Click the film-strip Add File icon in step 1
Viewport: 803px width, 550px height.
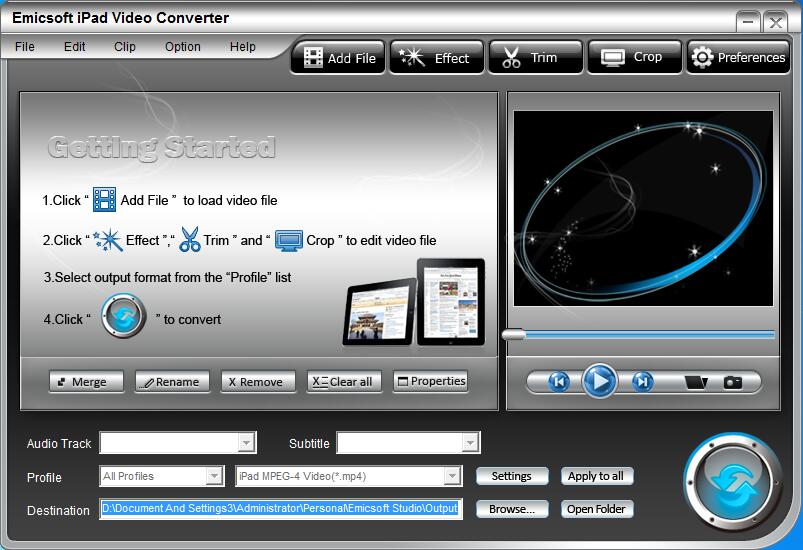point(104,200)
